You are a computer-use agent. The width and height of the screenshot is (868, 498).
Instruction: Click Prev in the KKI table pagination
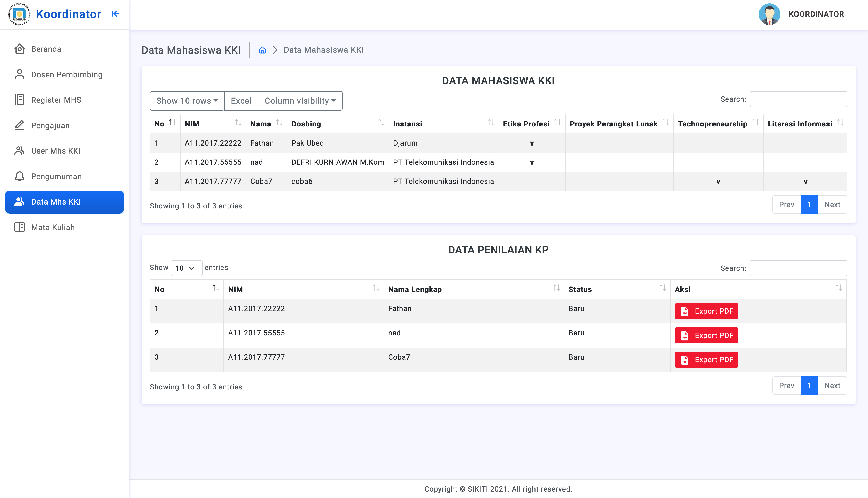point(786,205)
